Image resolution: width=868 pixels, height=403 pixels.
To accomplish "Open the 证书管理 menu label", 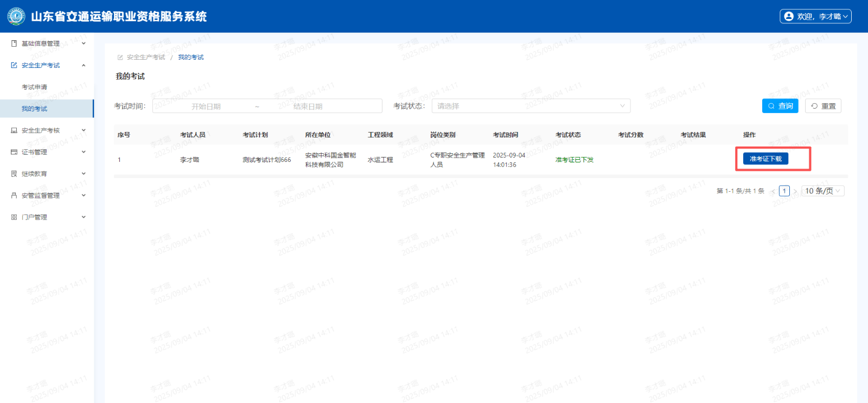I will pyautogui.click(x=35, y=152).
